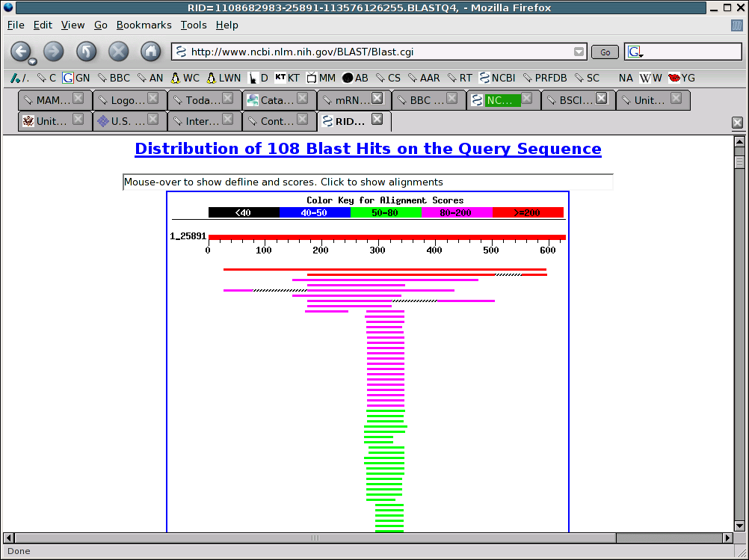This screenshot has height=560, width=749.
Task: Go to the Home page
Action: pyautogui.click(x=151, y=52)
